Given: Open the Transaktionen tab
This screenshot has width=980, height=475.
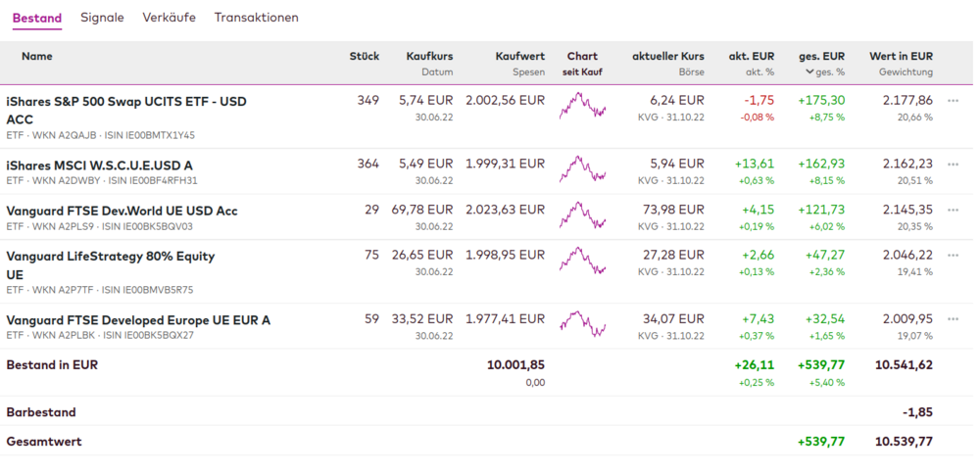Looking at the screenshot, I should coord(257,18).
